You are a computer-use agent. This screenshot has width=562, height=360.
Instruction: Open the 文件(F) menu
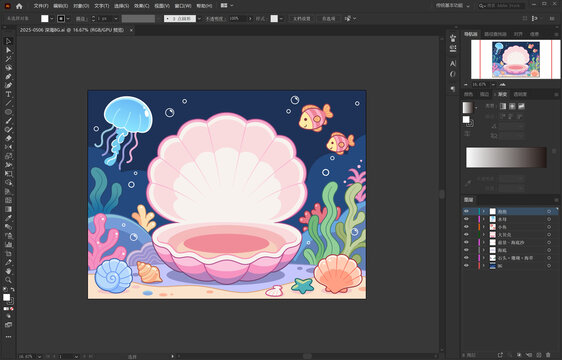point(41,6)
